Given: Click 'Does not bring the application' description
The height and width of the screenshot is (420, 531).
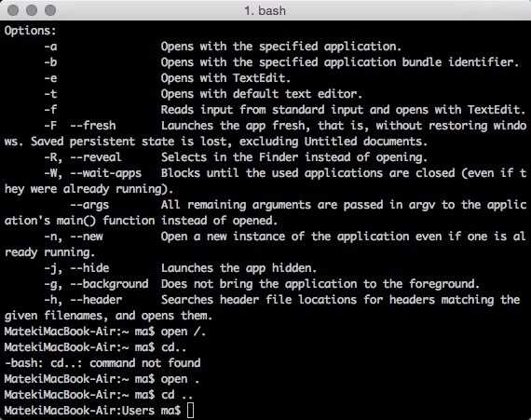Looking at the screenshot, I should (x=320, y=284).
